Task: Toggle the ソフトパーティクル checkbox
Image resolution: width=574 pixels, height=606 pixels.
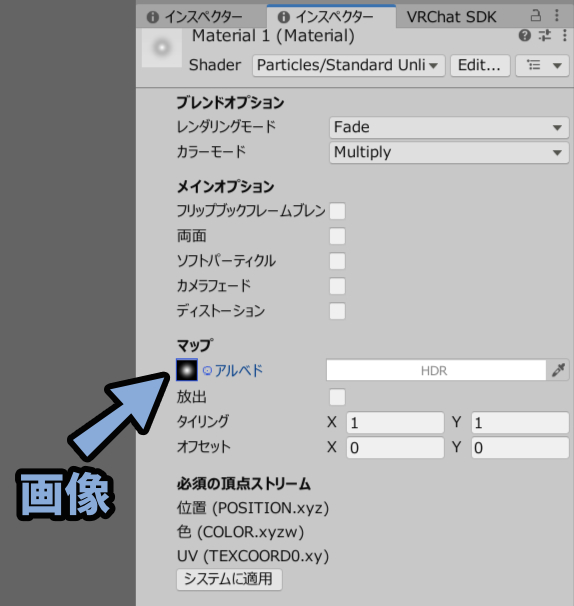Action: point(337,261)
